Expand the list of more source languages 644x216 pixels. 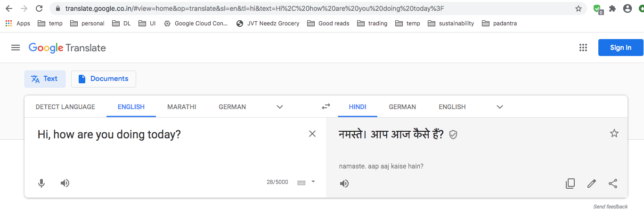(x=280, y=107)
